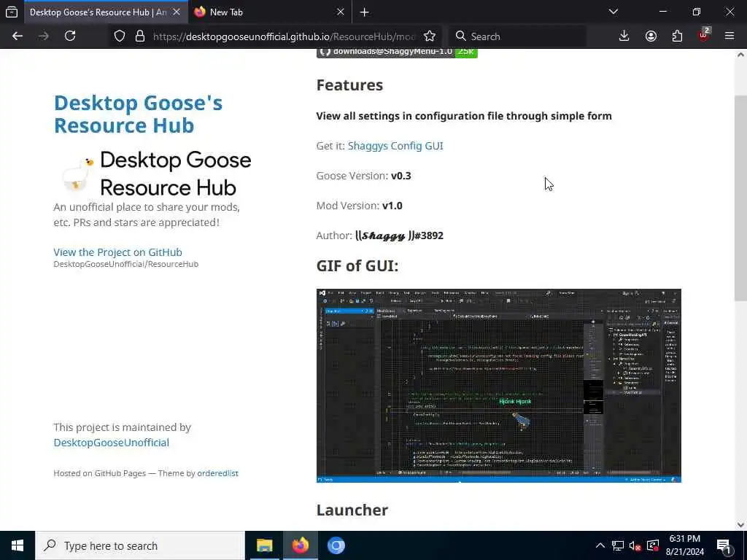Open View the Project on GitHub link

pos(117,252)
